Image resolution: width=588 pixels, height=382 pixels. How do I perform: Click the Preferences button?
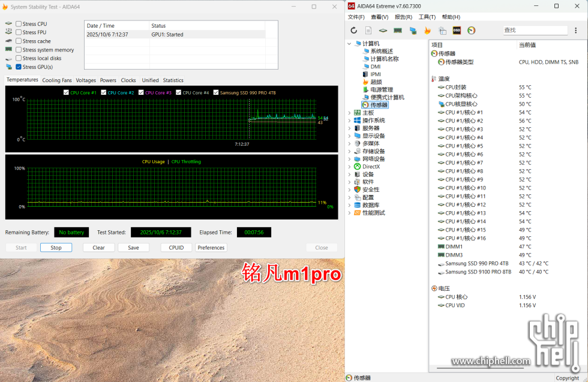[x=211, y=248]
